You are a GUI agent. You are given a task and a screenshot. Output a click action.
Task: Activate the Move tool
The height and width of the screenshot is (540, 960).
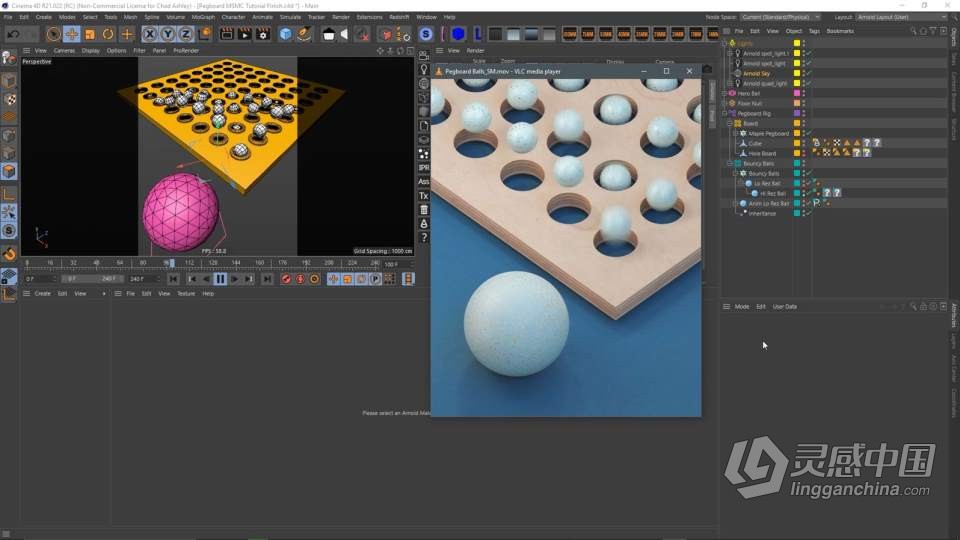[72, 34]
